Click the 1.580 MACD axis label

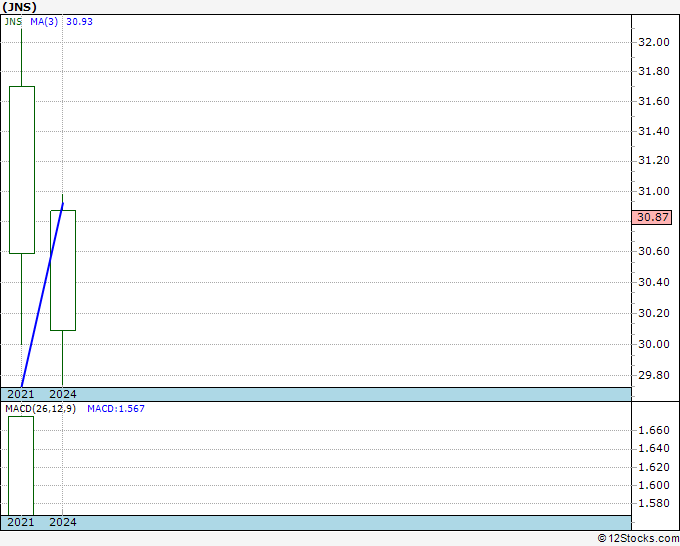[654, 503]
